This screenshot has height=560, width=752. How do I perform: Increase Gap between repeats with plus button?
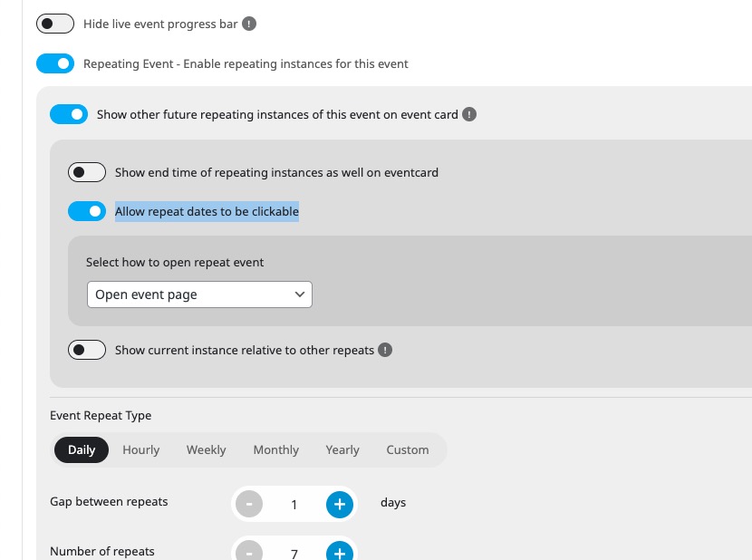(340, 505)
